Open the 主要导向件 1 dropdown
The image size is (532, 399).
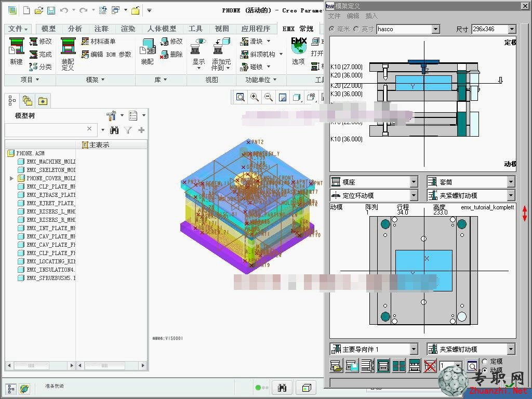[x=414, y=349]
